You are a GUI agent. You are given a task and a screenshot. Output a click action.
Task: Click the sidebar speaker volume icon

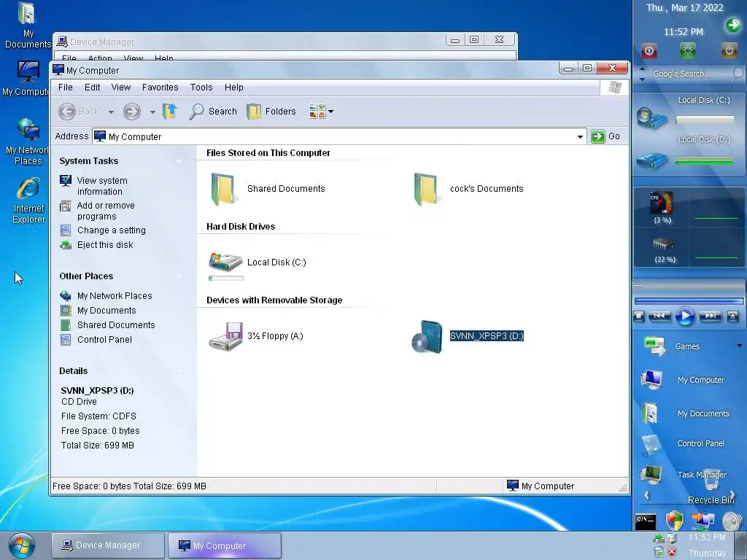point(732,521)
